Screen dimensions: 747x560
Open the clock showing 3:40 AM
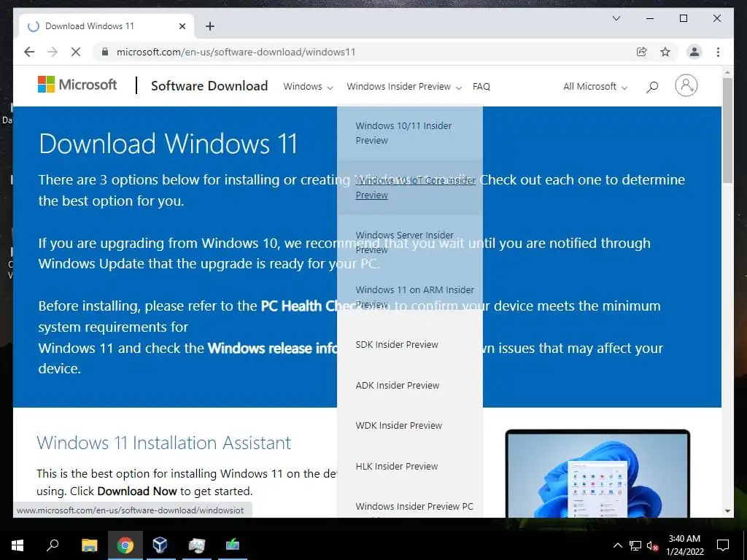[684, 545]
